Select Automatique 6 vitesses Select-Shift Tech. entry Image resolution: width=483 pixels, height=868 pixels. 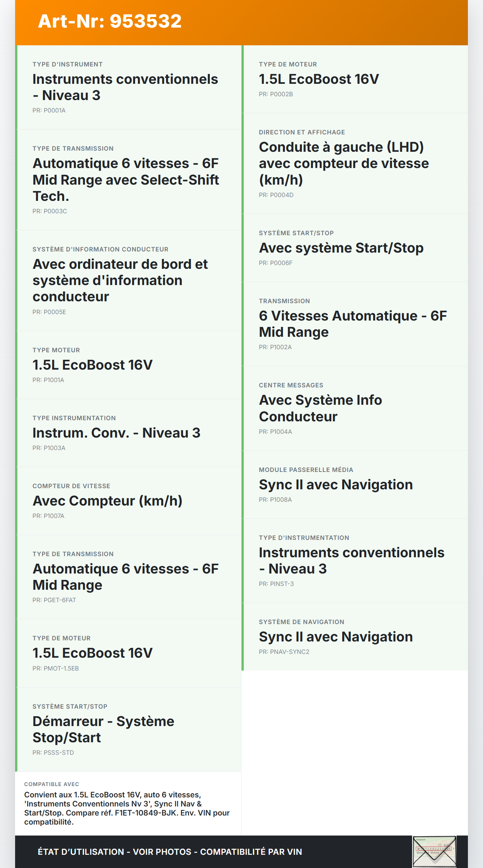pos(126,180)
